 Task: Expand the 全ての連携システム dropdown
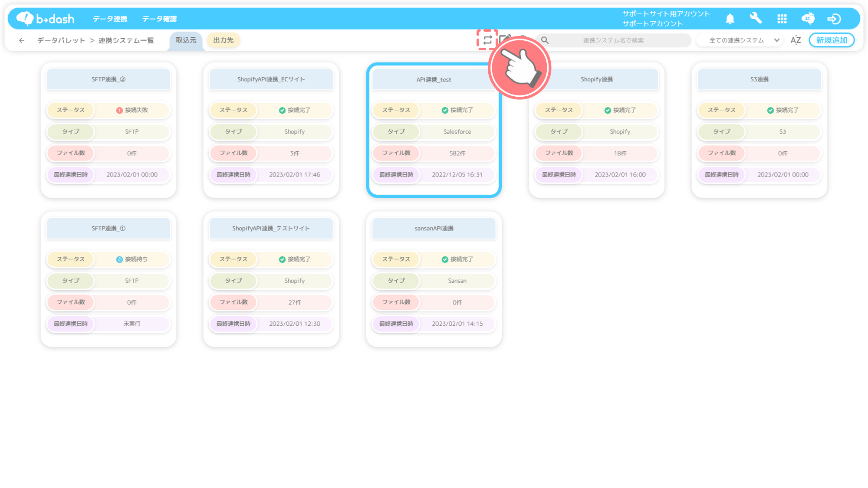point(740,40)
